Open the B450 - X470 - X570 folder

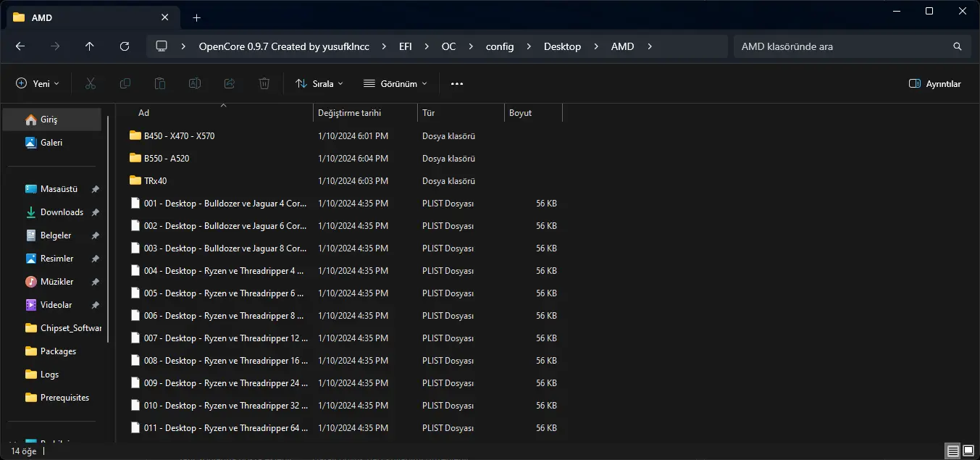click(x=179, y=135)
